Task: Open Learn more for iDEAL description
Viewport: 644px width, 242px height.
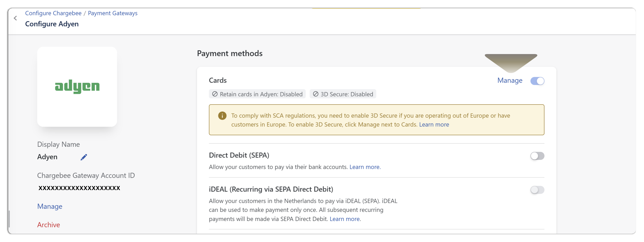Action: tap(345, 219)
